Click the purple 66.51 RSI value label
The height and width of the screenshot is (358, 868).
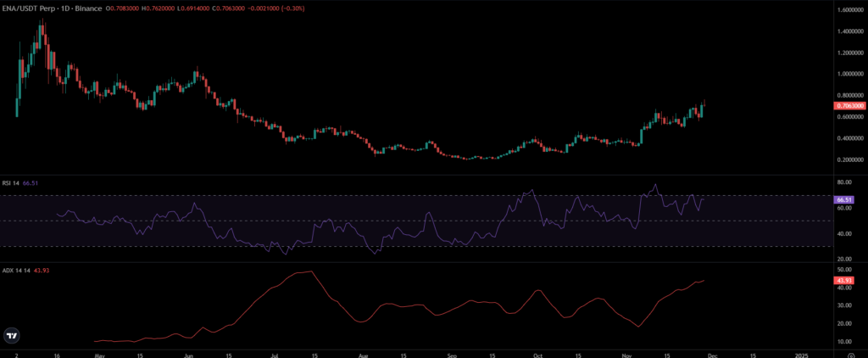coord(843,199)
